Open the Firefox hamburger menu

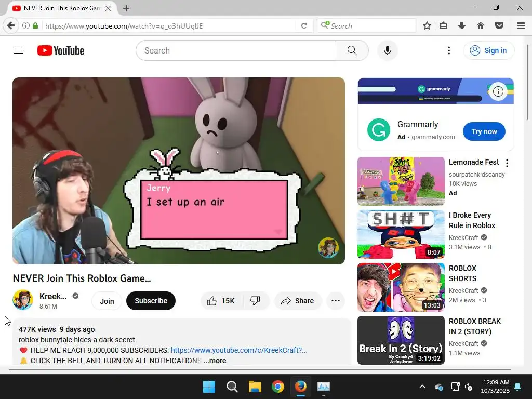click(521, 26)
